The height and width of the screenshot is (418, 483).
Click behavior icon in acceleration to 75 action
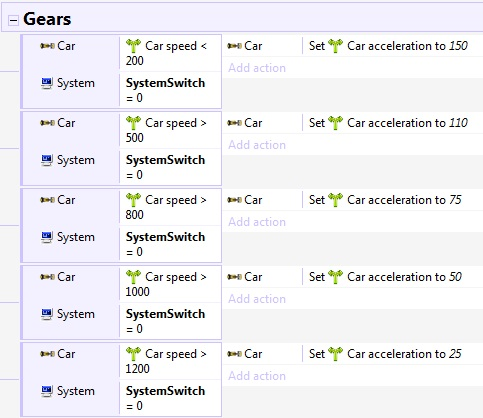[x=335, y=200]
